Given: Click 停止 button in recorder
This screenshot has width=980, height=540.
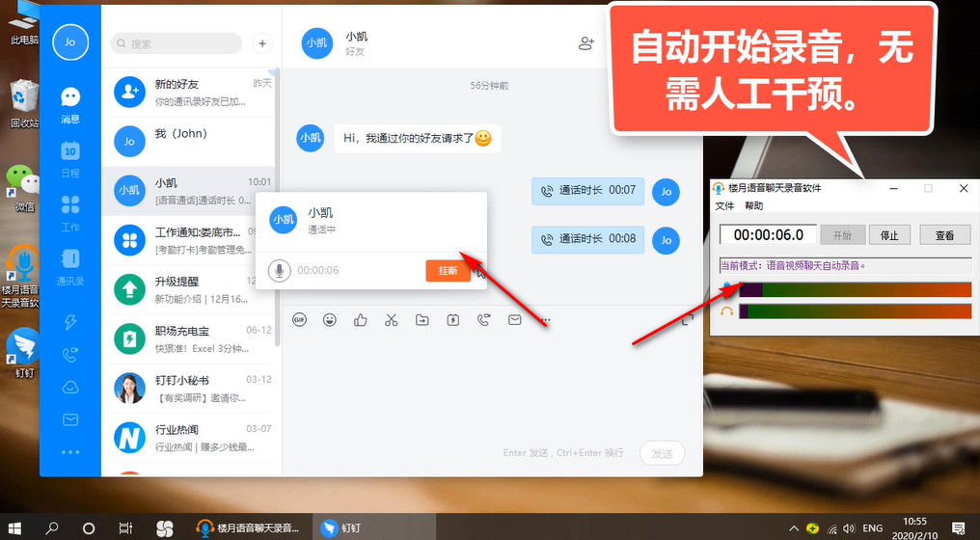Looking at the screenshot, I should [889, 235].
